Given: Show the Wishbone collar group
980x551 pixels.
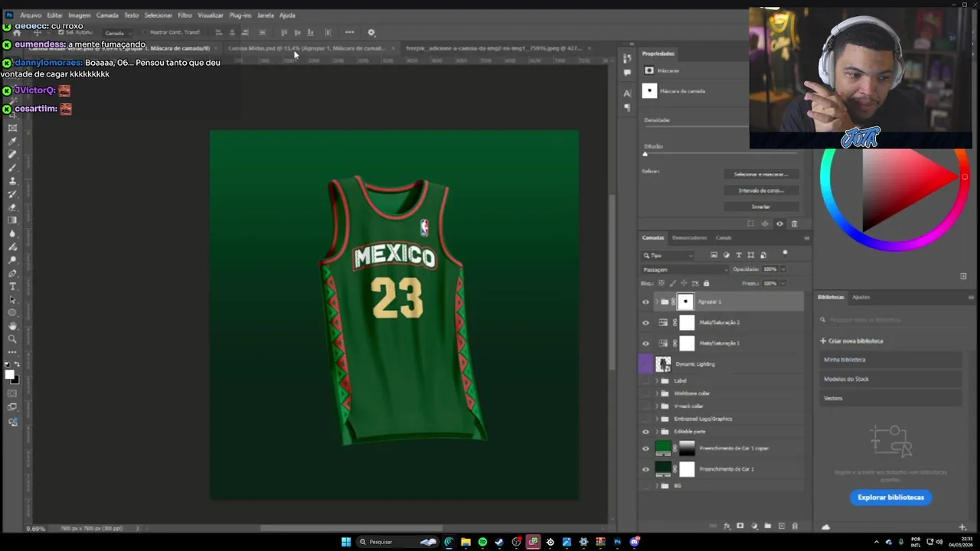Looking at the screenshot, I should pos(645,393).
